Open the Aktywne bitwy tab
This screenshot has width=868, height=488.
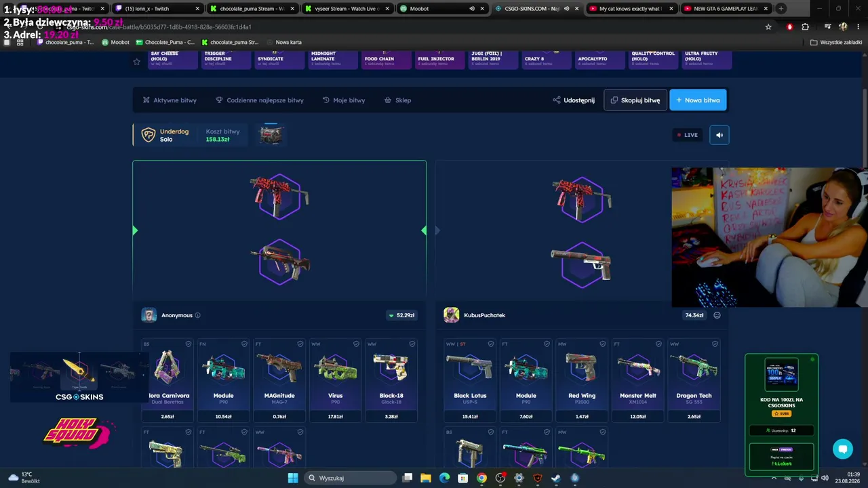pyautogui.click(x=170, y=100)
